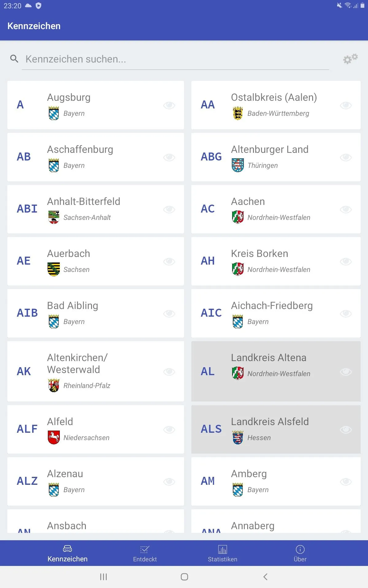Open the AM Amberg card
The image size is (368, 588).
[x=276, y=481]
